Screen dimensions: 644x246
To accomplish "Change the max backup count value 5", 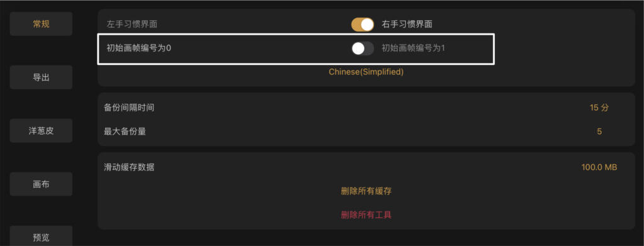I will (599, 132).
